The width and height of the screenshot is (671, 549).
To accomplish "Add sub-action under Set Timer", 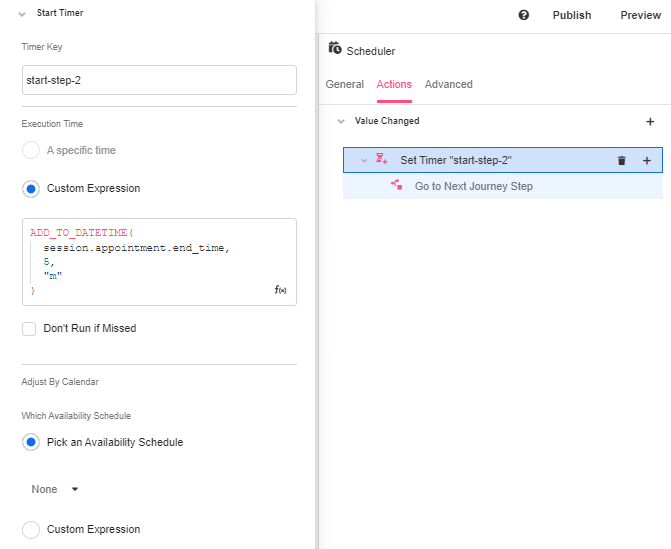I will (646, 160).
